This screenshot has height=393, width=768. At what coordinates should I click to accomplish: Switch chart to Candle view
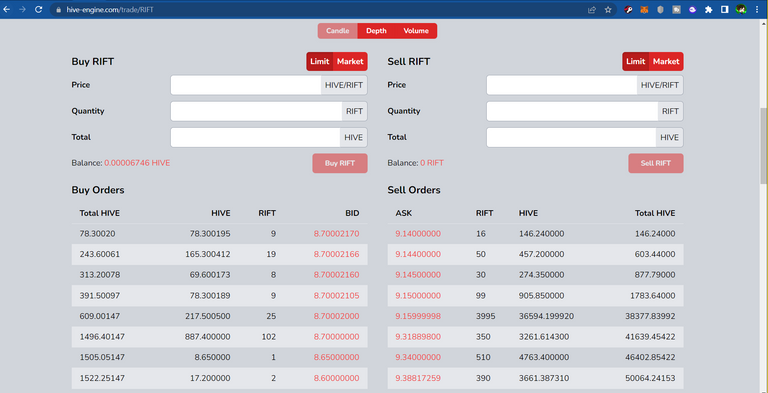click(337, 31)
